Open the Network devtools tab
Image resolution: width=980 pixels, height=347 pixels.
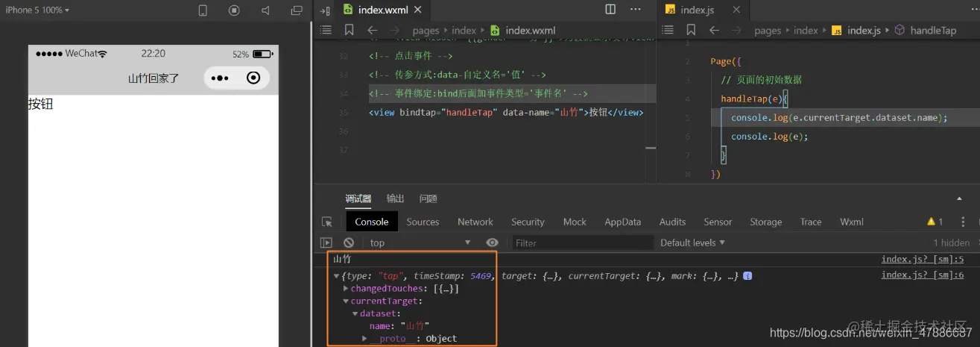pyautogui.click(x=475, y=222)
